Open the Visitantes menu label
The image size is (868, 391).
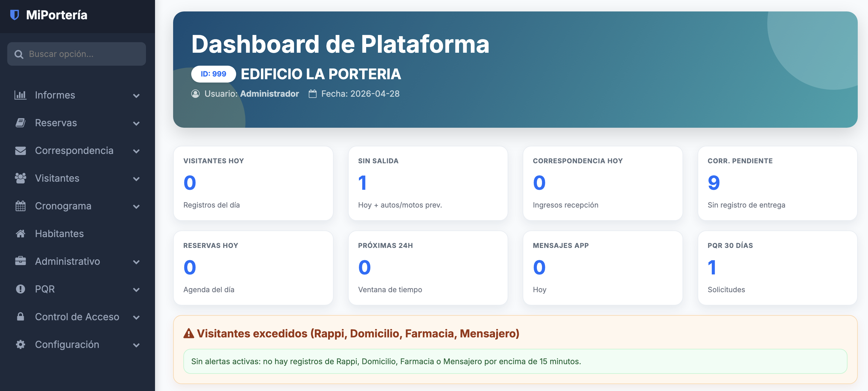[x=57, y=178]
